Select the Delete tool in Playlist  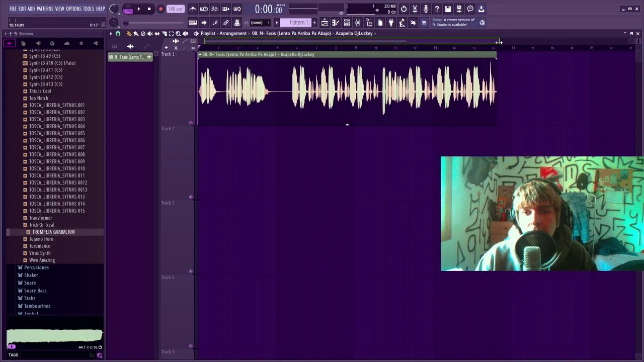click(143, 34)
